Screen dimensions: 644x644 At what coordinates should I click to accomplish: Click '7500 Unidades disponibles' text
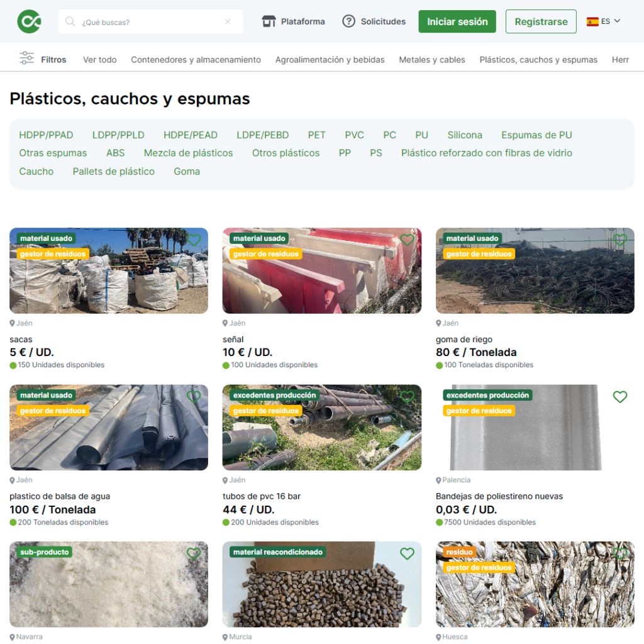coord(490,523)
